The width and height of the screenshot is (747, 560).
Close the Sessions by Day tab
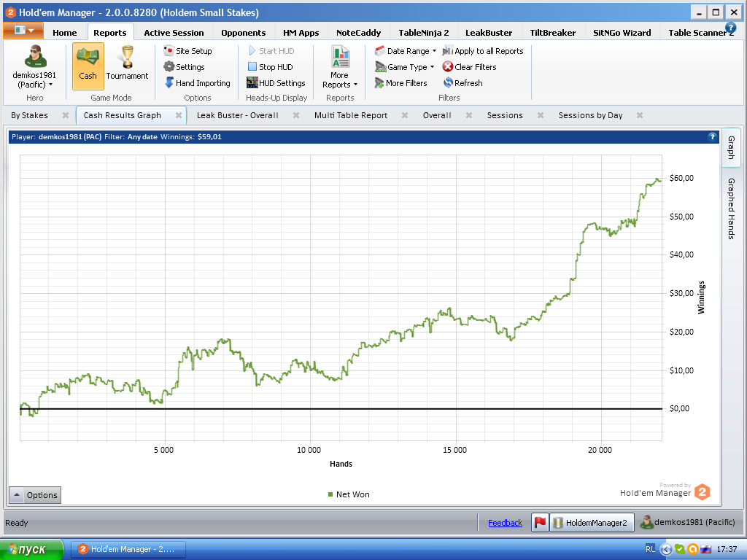click(640, 115)
